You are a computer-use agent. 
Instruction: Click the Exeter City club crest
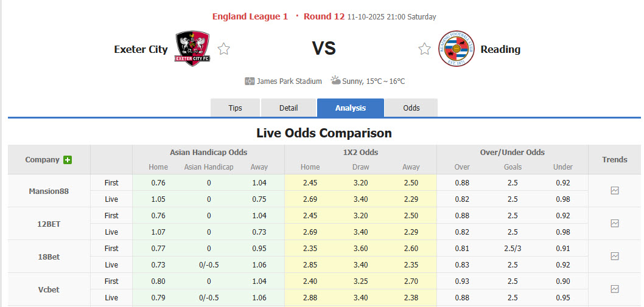point(192,49)
